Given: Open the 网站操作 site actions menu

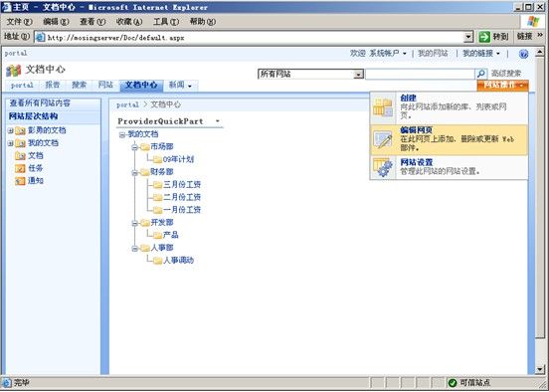Looking at the screenshot, I should [x=503, y=86].
